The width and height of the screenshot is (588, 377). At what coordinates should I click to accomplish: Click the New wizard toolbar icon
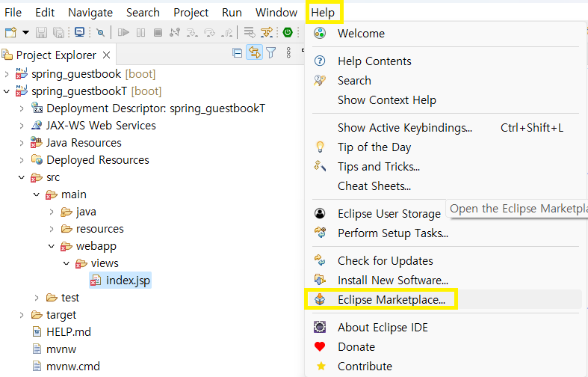pyautogui.click(x=10, y=32)
